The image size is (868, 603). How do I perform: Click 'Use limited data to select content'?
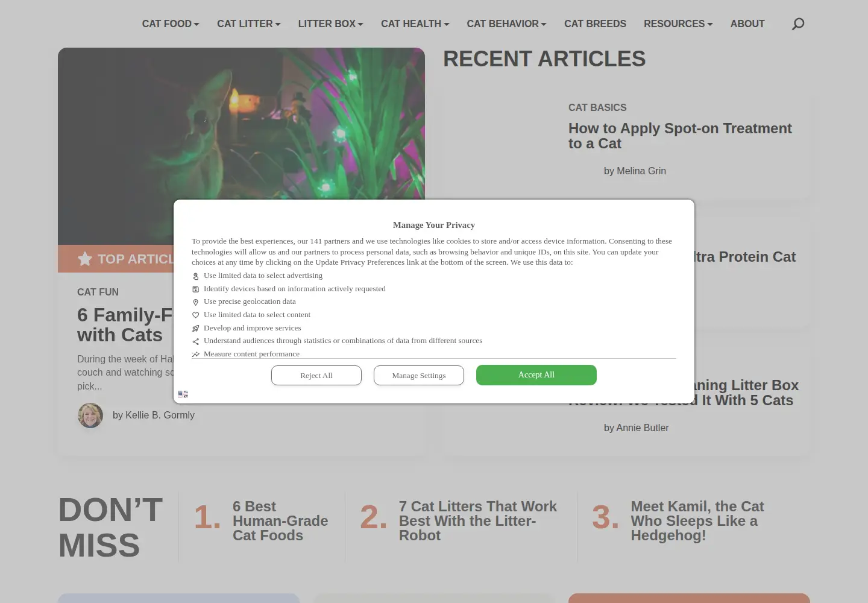pyautogui.click(x=257, y=315)
